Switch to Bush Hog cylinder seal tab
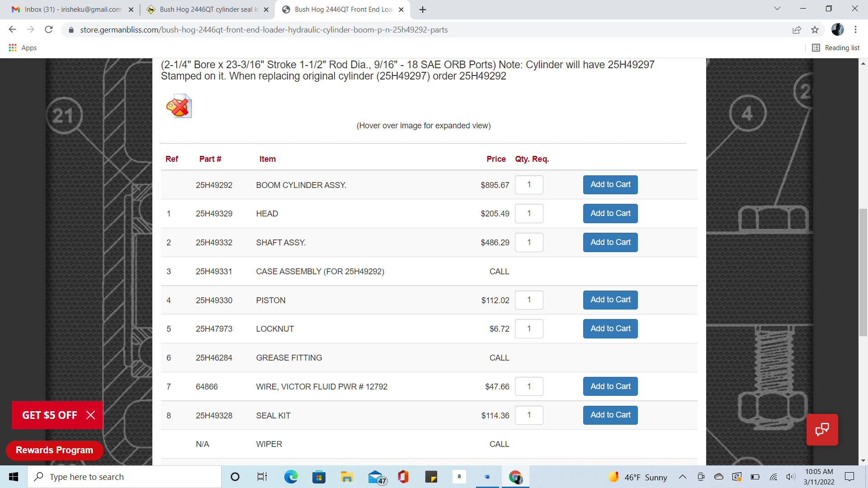 point(208,9)
